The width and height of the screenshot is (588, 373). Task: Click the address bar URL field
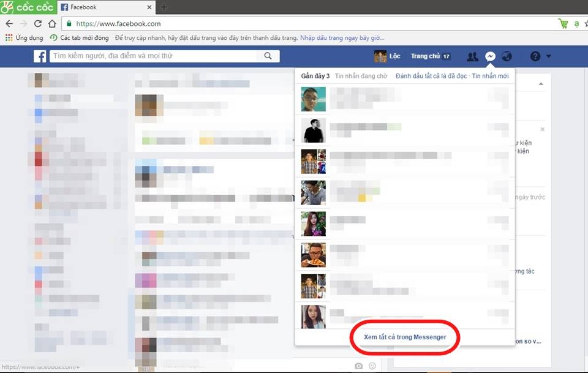(307, 24)
